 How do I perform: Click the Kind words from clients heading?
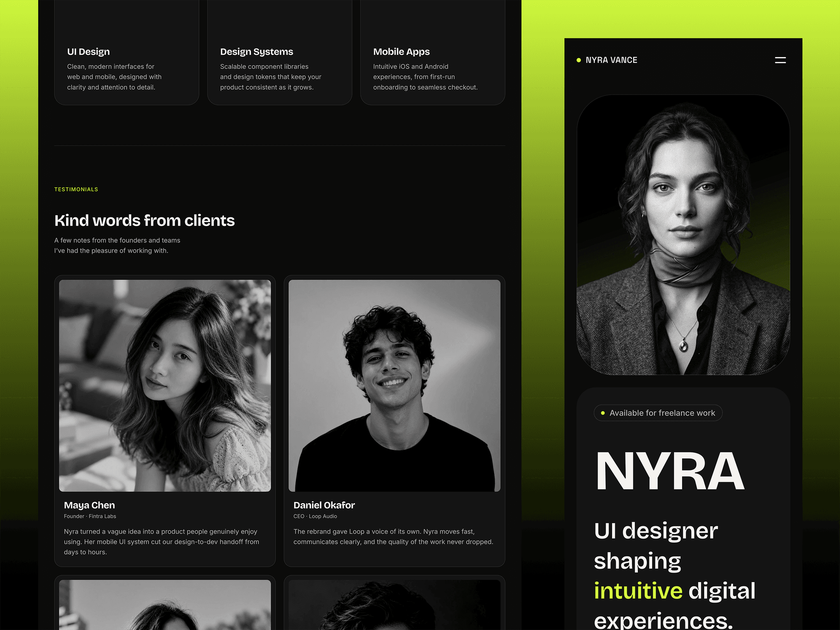(x=144, y=221)
